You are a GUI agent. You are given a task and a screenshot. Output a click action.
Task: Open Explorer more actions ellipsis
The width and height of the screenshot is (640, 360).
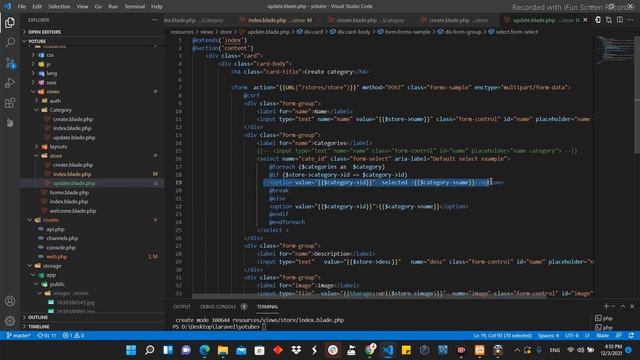pyautogui.click(x=154, y=20)
